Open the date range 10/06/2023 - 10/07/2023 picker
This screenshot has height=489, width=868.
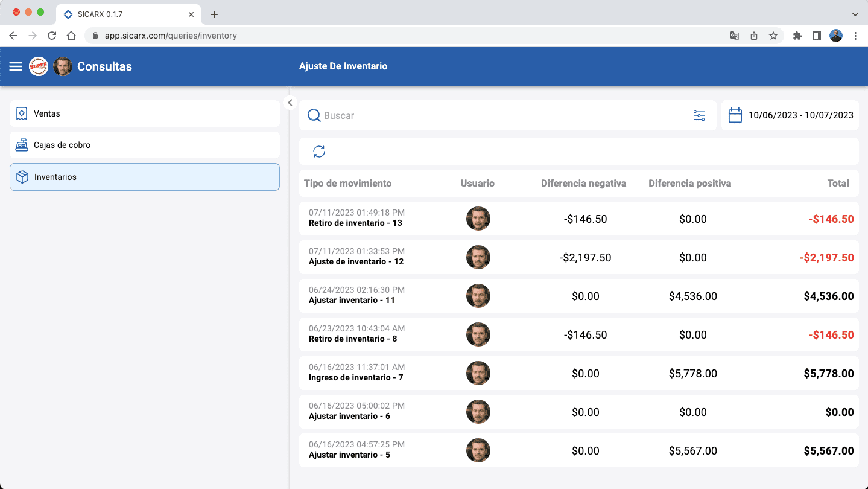click(x=800, y=115)
